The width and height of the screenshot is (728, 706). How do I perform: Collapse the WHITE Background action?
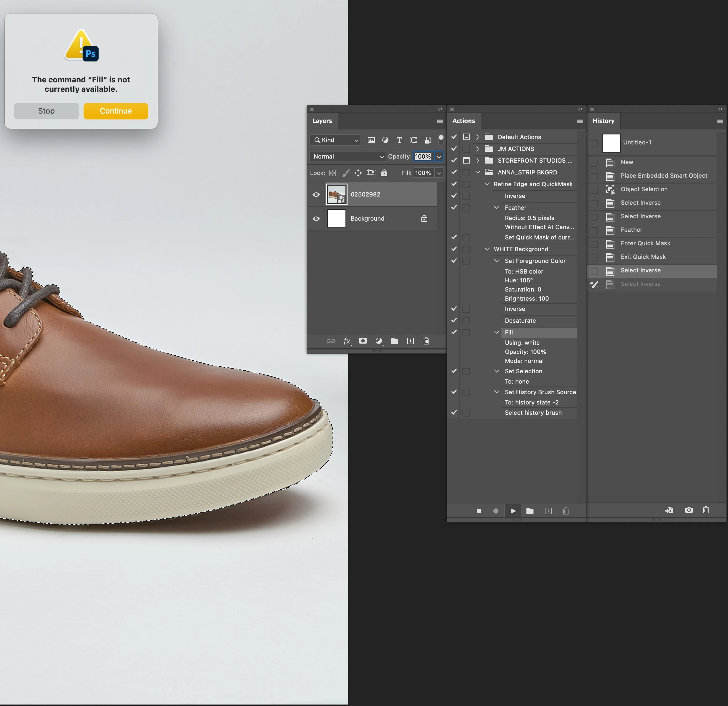[x=487, y=249]
